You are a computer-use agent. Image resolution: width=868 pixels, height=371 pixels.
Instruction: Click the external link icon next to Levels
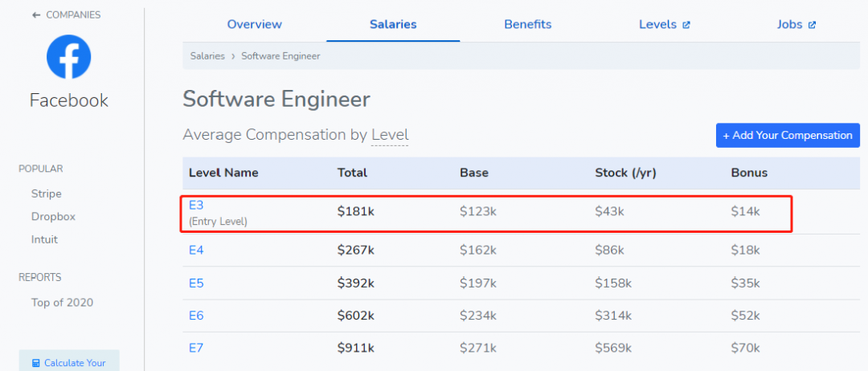[686, 25]
